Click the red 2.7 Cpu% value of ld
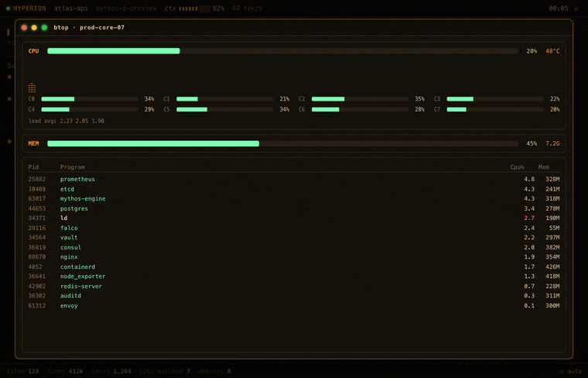588x378 pixels. tap(529, 218)
